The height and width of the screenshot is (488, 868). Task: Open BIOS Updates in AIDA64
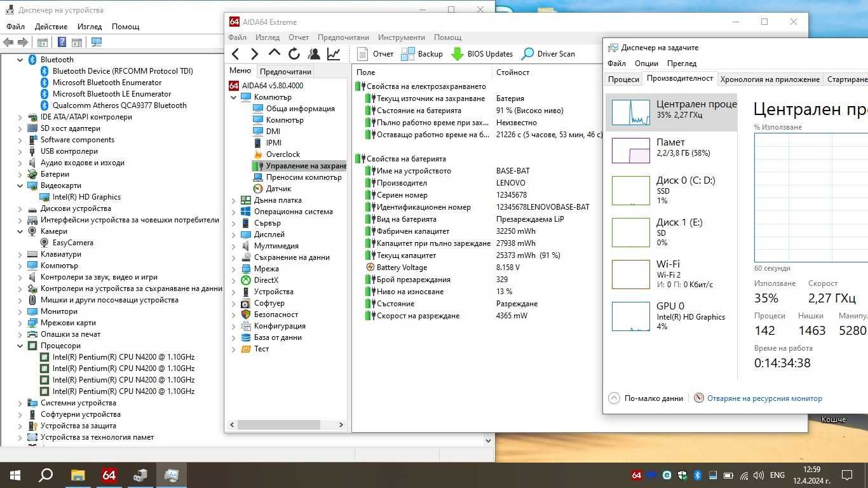pyautogui.click(x=482, y=54)
